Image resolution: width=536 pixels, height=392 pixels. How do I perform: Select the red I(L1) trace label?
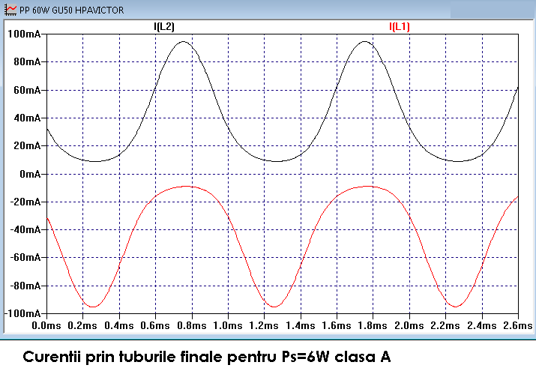[400, 27]
